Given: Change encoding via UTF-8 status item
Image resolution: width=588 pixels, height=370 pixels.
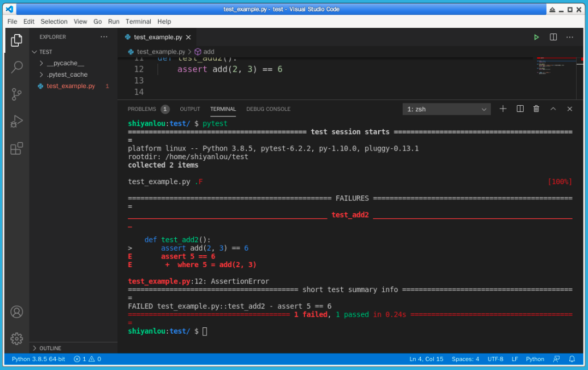Looking at the screenshot, I should tap(495, 359).
